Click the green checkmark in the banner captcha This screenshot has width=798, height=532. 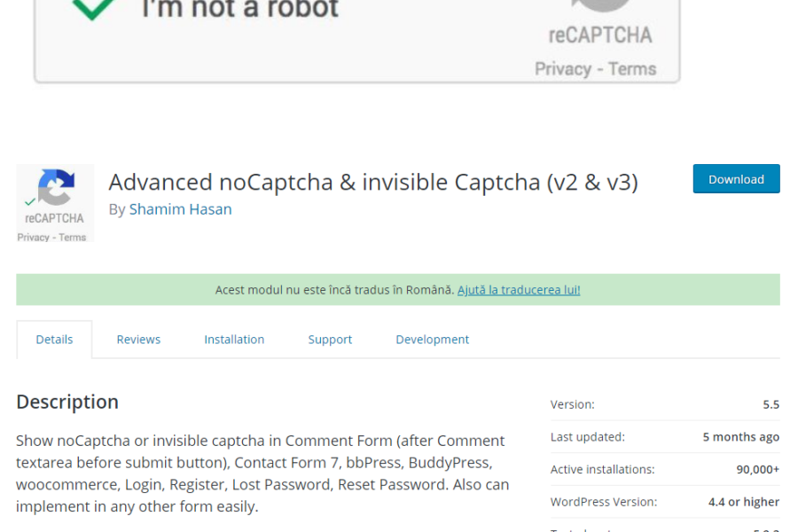[x=93, y=9]
